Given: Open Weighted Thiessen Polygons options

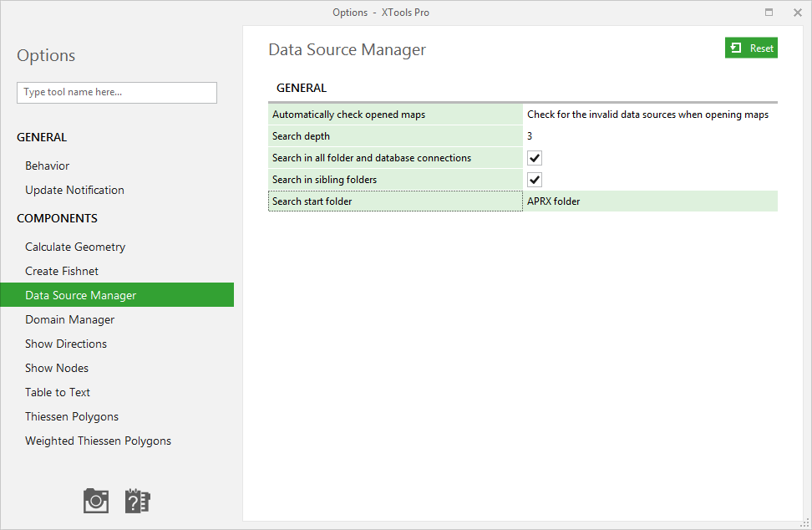Looking at the screenshot, I should 98,441.
